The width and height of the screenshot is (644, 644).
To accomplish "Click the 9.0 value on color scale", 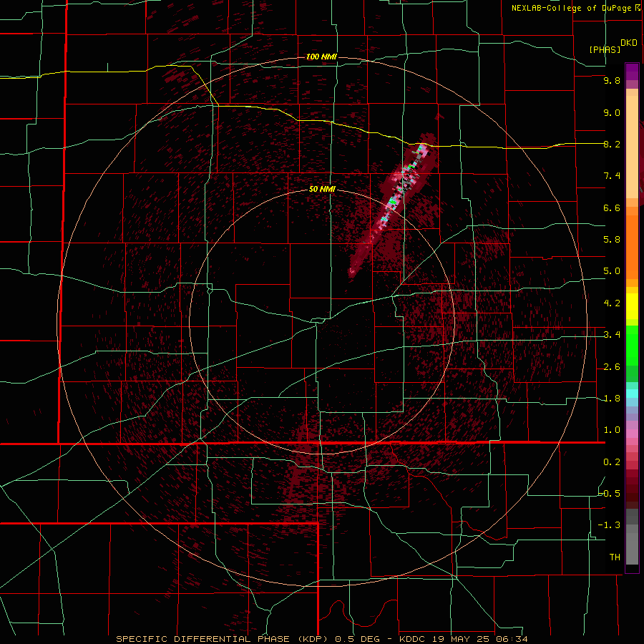I will point(612,113).
